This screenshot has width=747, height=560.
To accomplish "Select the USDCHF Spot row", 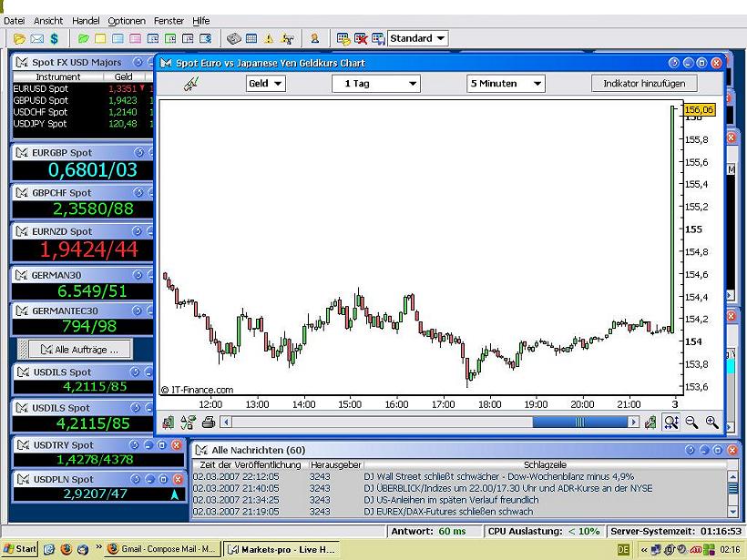I will [x=83, y=112].
